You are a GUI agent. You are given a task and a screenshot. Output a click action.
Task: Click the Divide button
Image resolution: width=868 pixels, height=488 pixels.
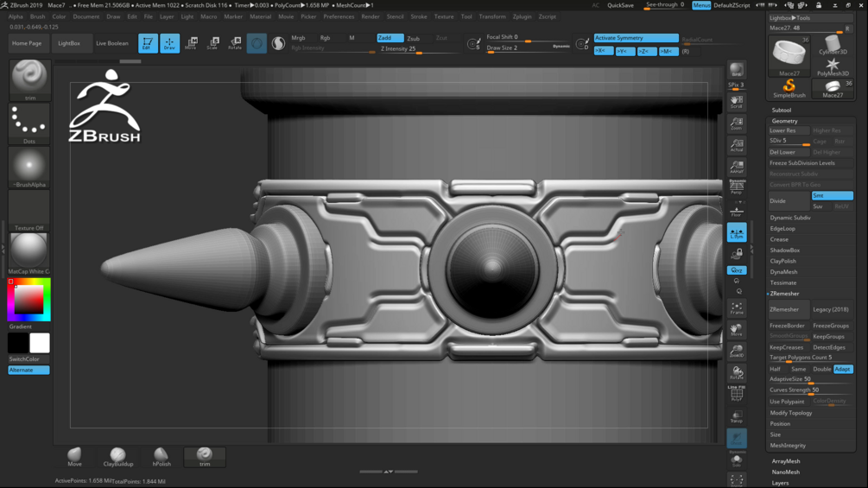(x=789, y=201)
